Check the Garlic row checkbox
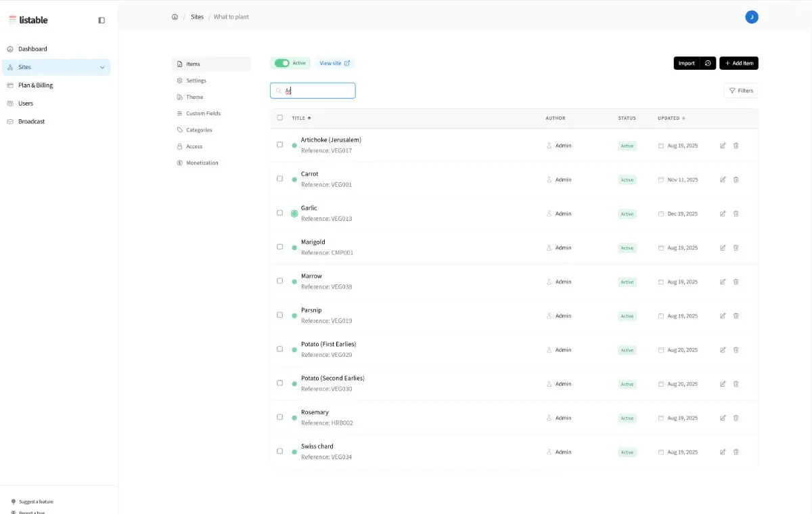Image resolution: width=812 pixels, height=514 pixels. pyautogui.click(x=280, y=213)
